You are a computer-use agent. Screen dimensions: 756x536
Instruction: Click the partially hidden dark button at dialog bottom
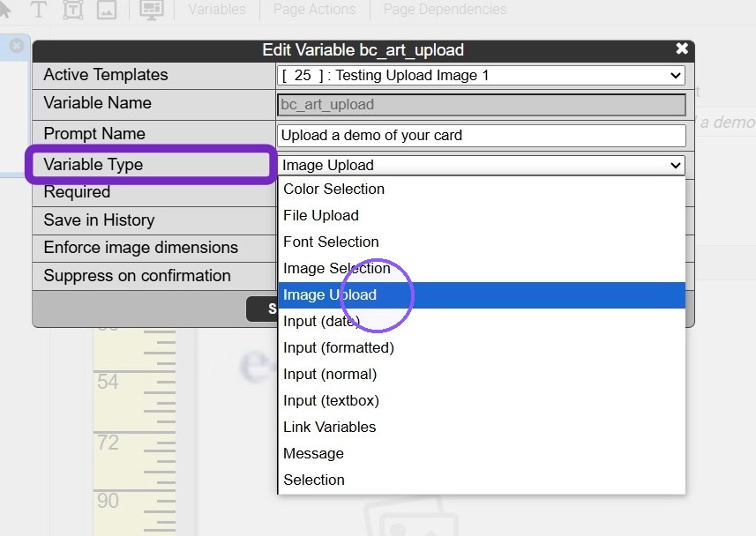pos(262,309)
